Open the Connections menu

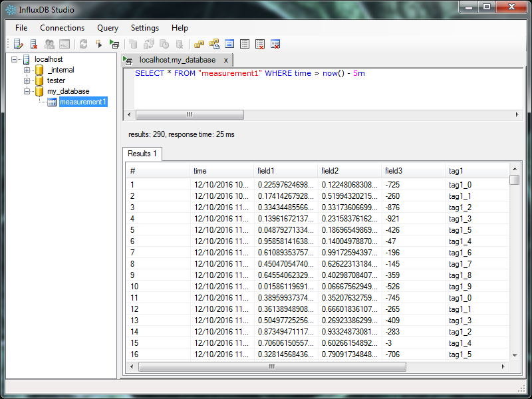click(x=62, y=28)
